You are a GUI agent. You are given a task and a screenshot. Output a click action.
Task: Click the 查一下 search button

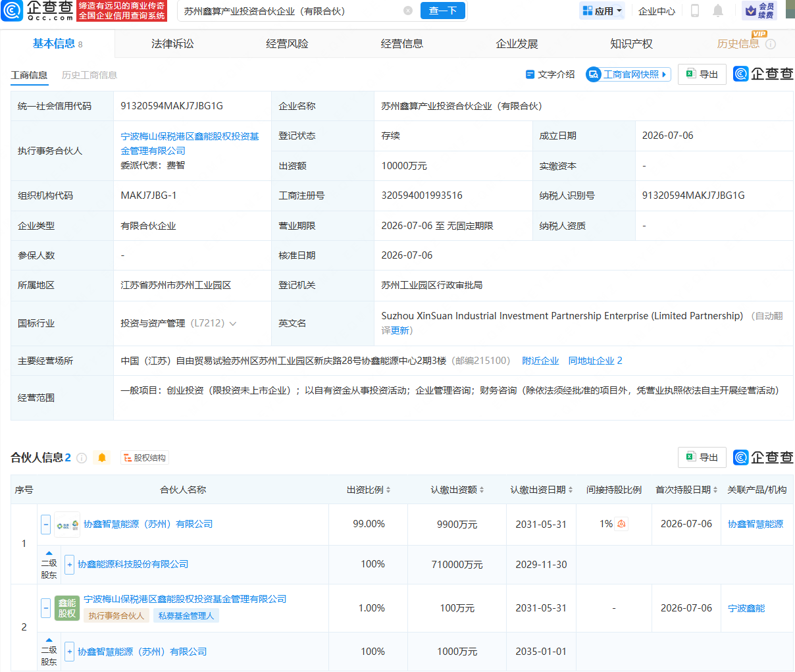(443, 11)
